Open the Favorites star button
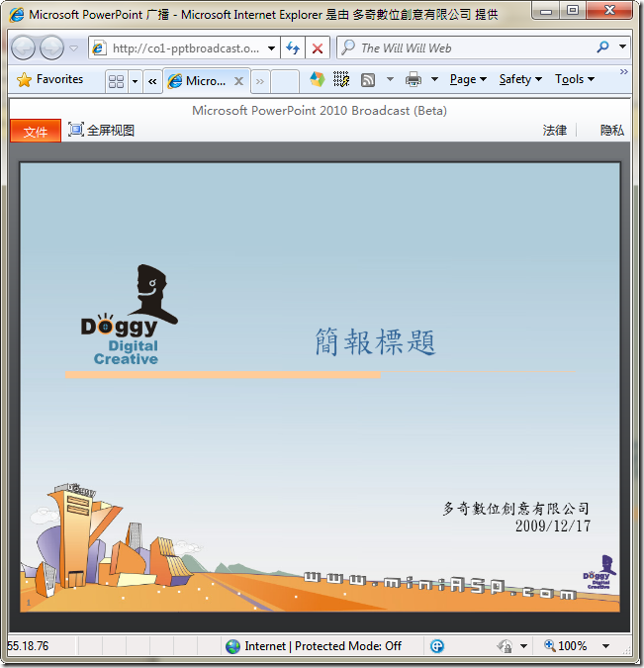644x668 pixels. coord(50,79)
